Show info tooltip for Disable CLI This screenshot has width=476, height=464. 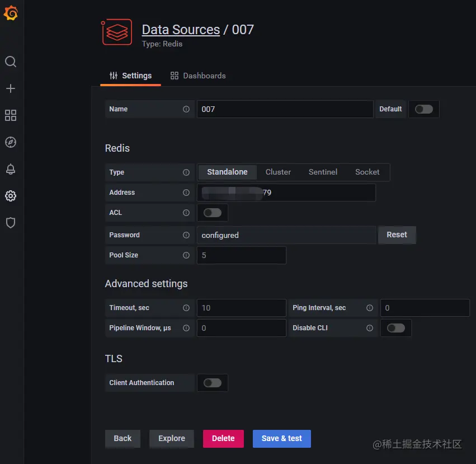click(x=370, y=328)
